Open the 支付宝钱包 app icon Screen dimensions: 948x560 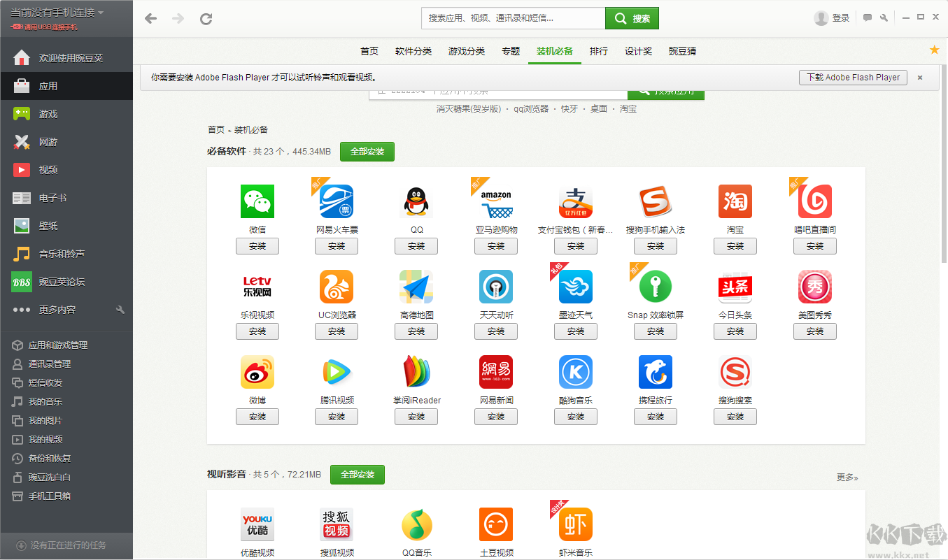tap(576, 201)
